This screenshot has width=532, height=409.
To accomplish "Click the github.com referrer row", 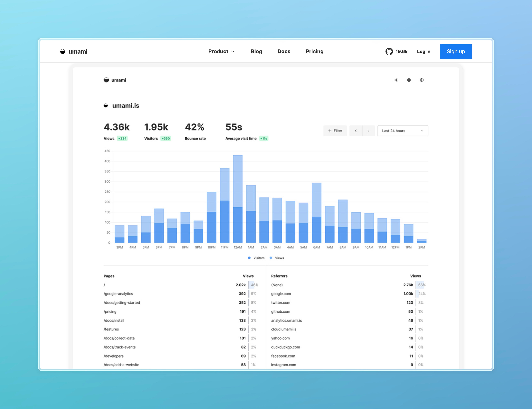I will (x=349, y=312).
